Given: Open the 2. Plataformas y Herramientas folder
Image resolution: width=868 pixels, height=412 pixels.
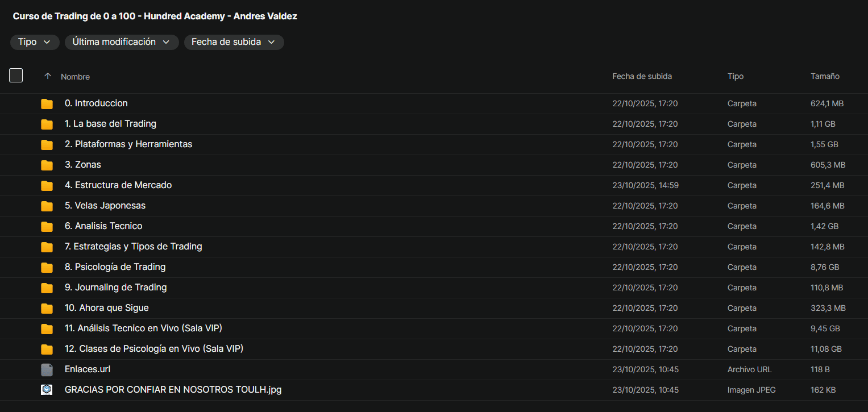Looking at the screenshot, I should 128,144.
